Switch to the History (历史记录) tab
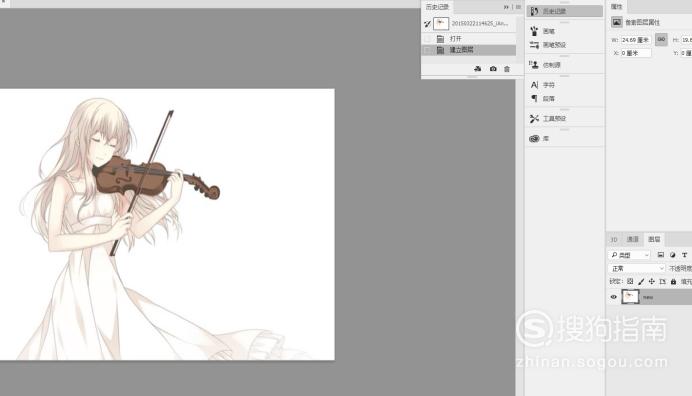The width and height of the screenshot is (692, 396). (437, 7)
